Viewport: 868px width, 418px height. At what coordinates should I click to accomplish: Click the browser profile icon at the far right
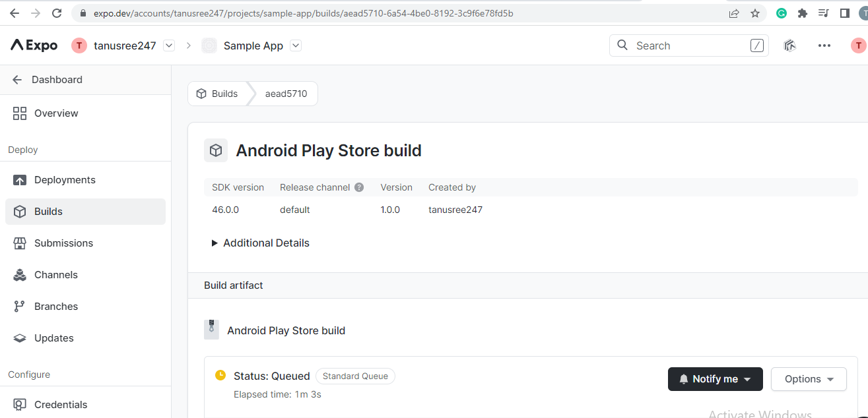pos(863,13)
